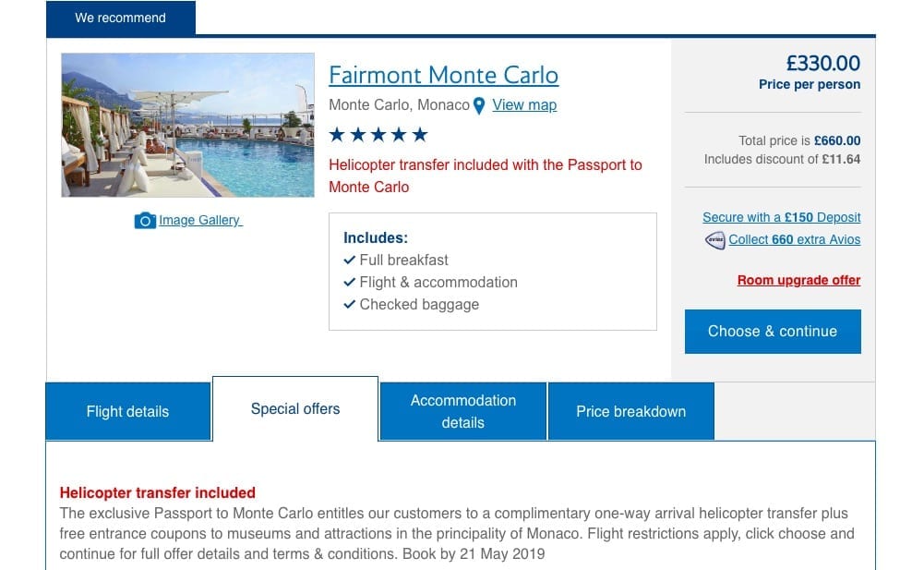Click the map pin icon near Monaco
The height and width of the screenshot is (570, 924).
point(479,106)
